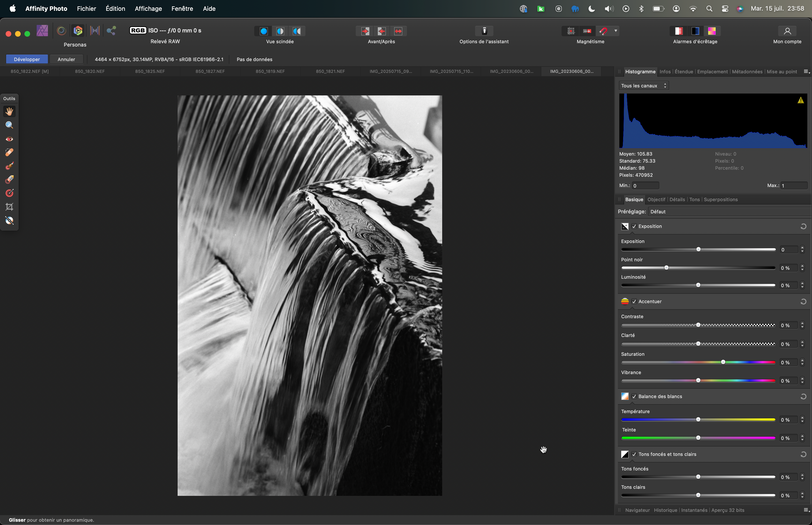Image resolution: width=812 pixels, height=525 pixels.
Task: Disable Tons foncés et tons clairs adjustment
Action: [634, 454]
